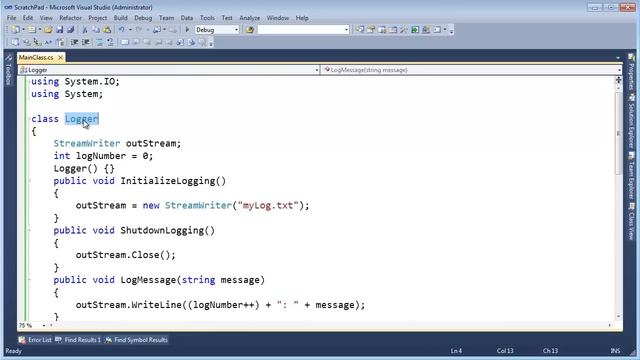Collapse the LogMessage method outline
The height and width of the screenshot is (360, 640).
click(x=29, y=280)
